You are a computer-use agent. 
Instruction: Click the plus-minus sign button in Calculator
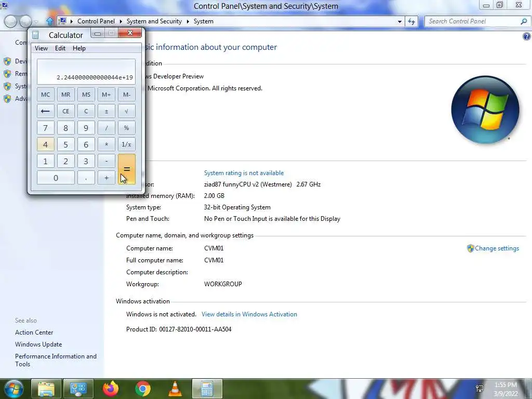[x=106, y=111]
